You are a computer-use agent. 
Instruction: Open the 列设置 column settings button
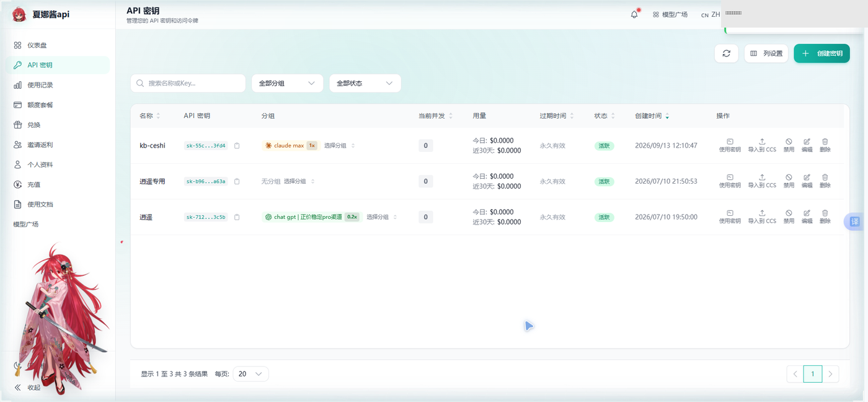pos(766,53)
